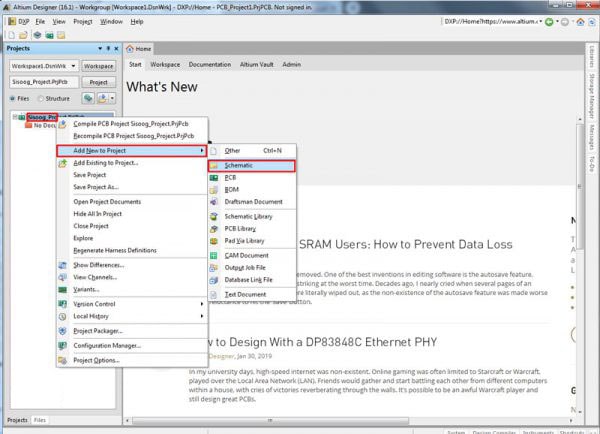
Task: Click the Draftsman Document icon
Action: click(214, 202)
